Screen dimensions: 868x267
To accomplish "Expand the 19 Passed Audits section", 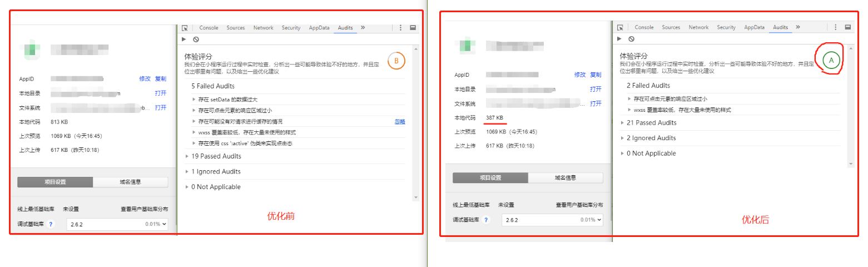I will pos(216,156).
